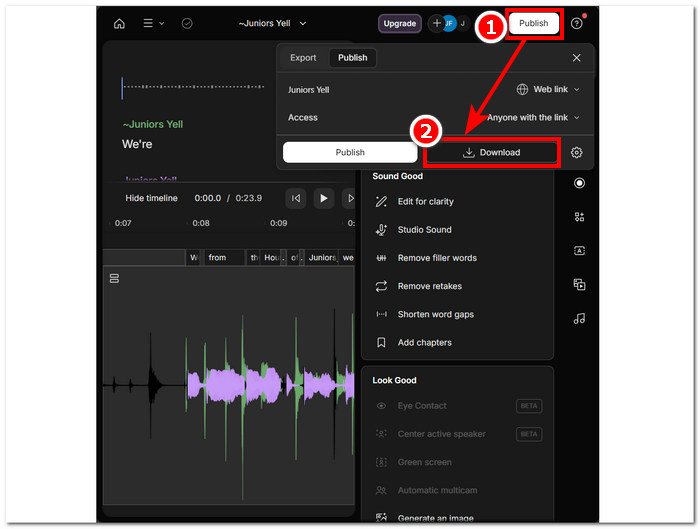Click the Edit for clarity wand icon
The image size is (700, 529).
coord(381,202)
